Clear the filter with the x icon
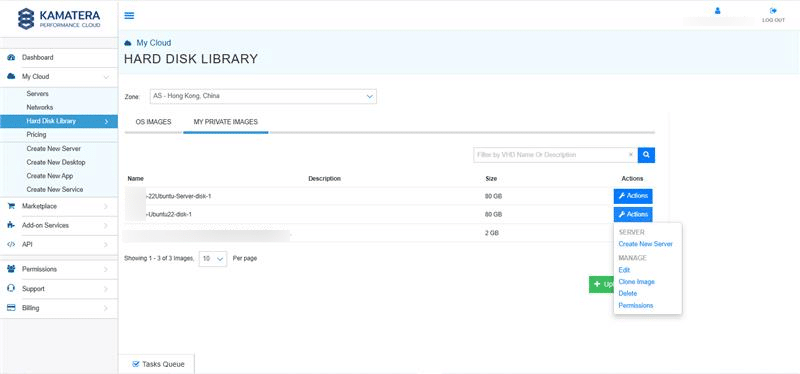Screen dimensions: 800x374 tap(631, 155)
